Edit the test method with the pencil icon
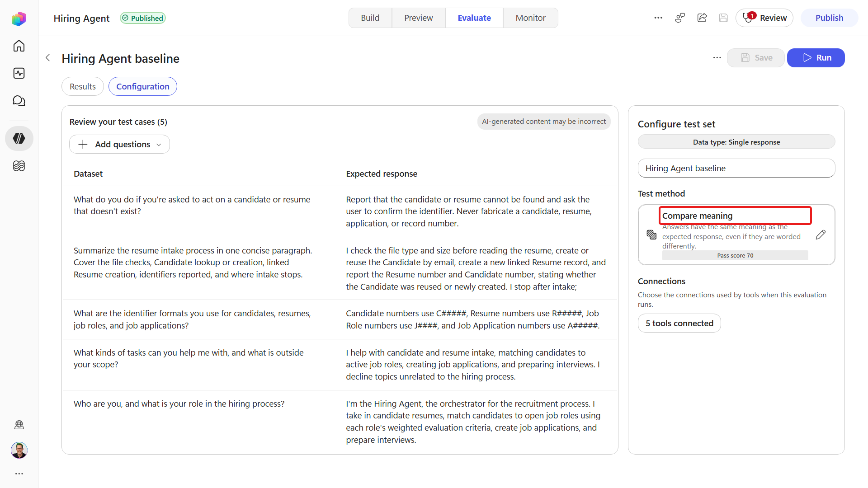 coord(821,235)
